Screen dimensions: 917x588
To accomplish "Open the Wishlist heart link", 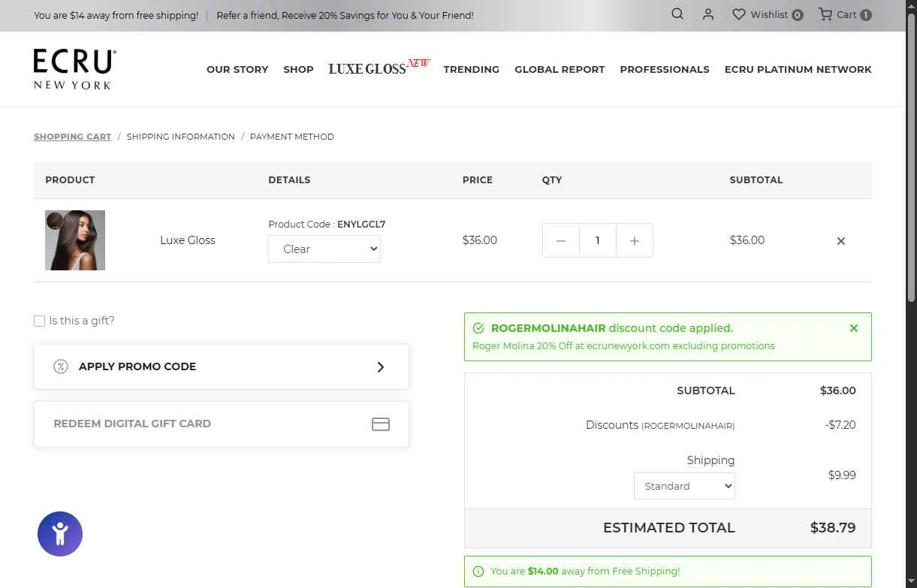I will point(768,14).
